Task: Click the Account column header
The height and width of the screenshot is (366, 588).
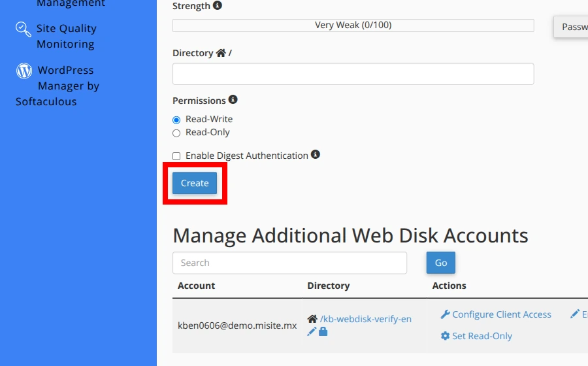Action: coord(196,286)
